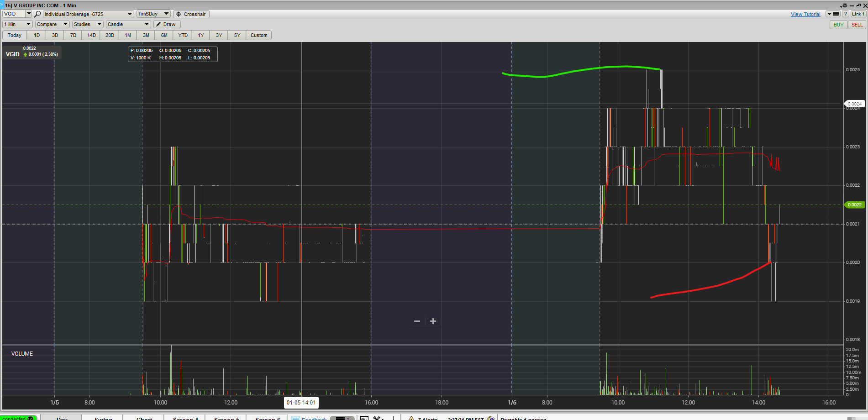
Task: Switch range to 5Y
Action: pyautogui.click(x=237, y=35)
